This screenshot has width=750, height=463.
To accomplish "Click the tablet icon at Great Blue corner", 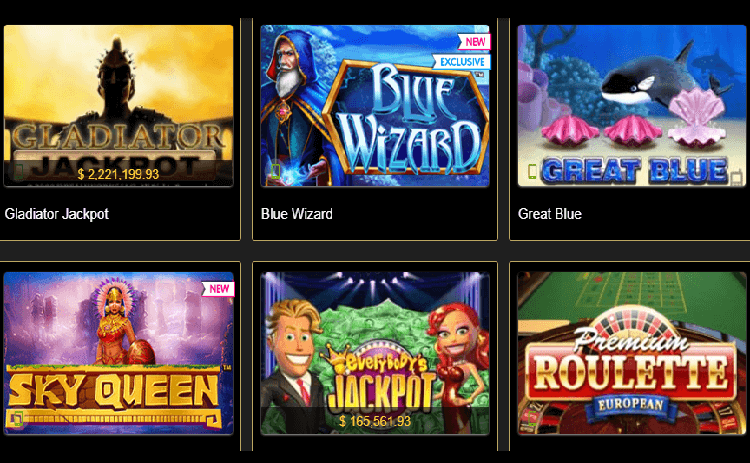I will (737, 177).
